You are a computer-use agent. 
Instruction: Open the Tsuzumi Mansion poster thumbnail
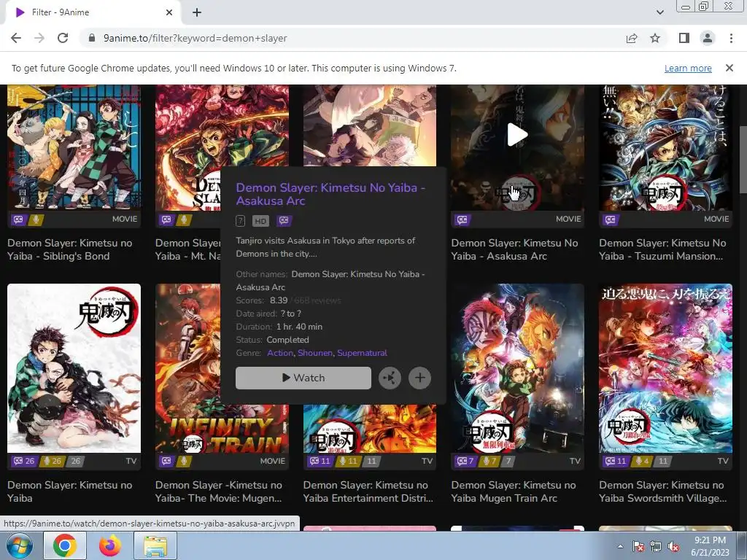pyautogui.click(x=665, y=147)
